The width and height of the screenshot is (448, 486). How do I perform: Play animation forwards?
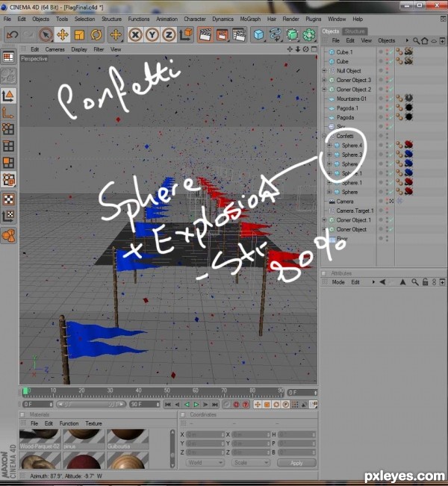pyautogui.click(x=196, y=404)
